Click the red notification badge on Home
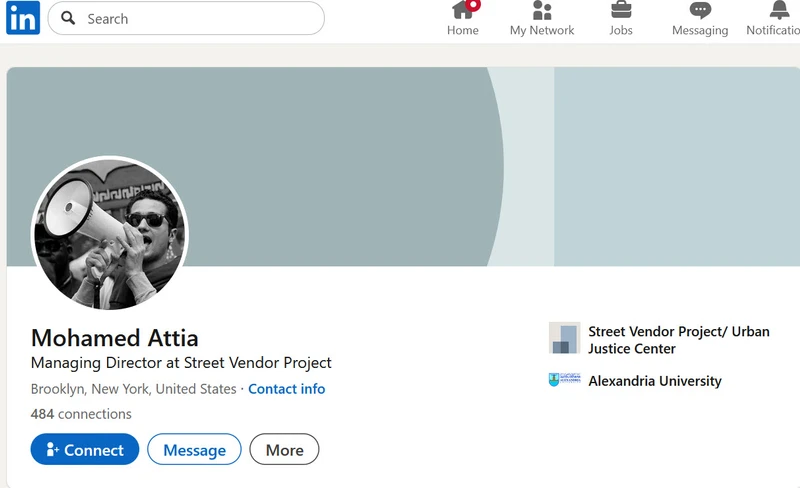Viewport: 800px width, 488px height. 473,5
